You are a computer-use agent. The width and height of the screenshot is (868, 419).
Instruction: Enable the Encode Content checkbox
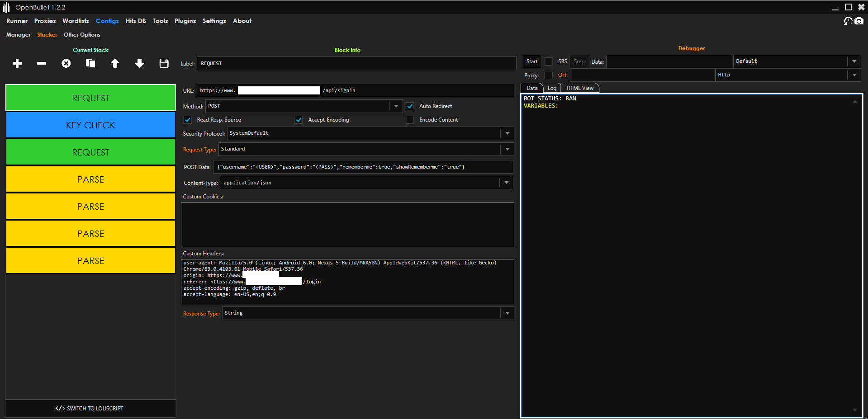[x=410, y=120]
